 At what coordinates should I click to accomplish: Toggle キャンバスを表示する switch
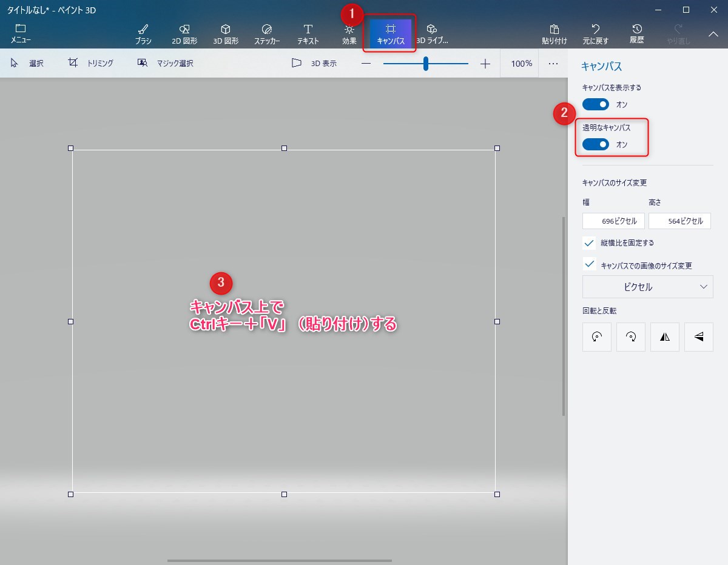pyautogui.click(x=596, y=104)
